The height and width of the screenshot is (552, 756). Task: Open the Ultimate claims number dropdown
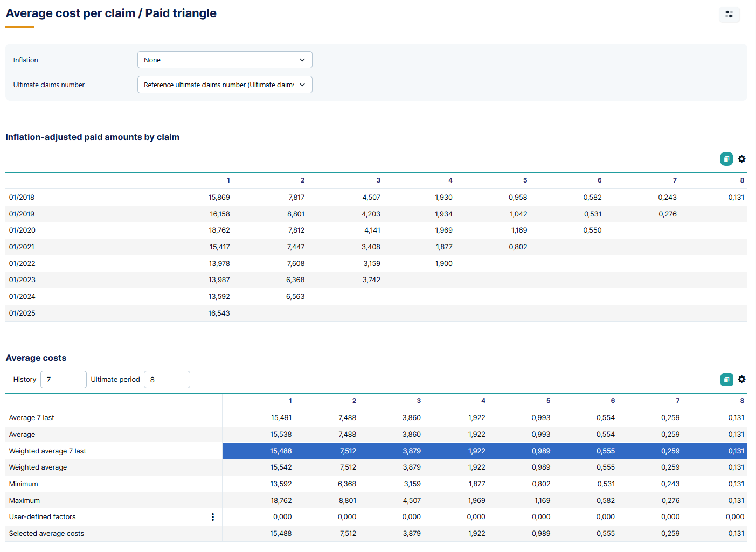[225, 85]
